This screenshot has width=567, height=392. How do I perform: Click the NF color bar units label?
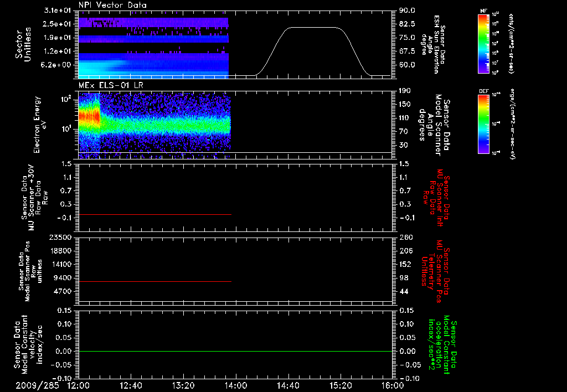click(511, 44)
